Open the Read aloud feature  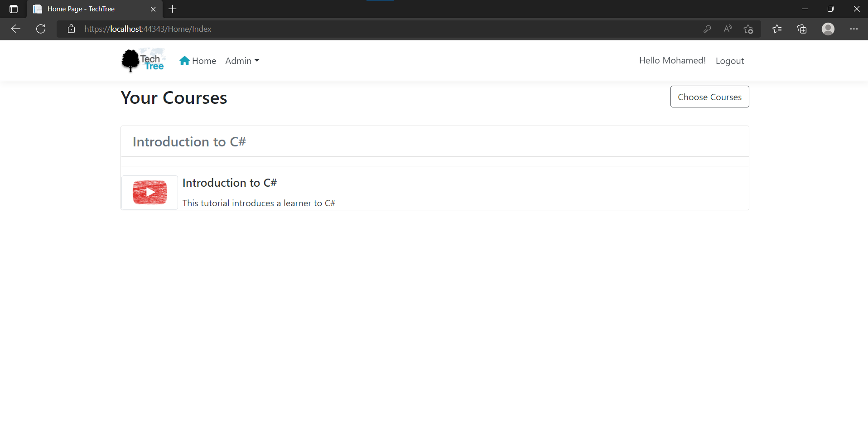[728, 29]
